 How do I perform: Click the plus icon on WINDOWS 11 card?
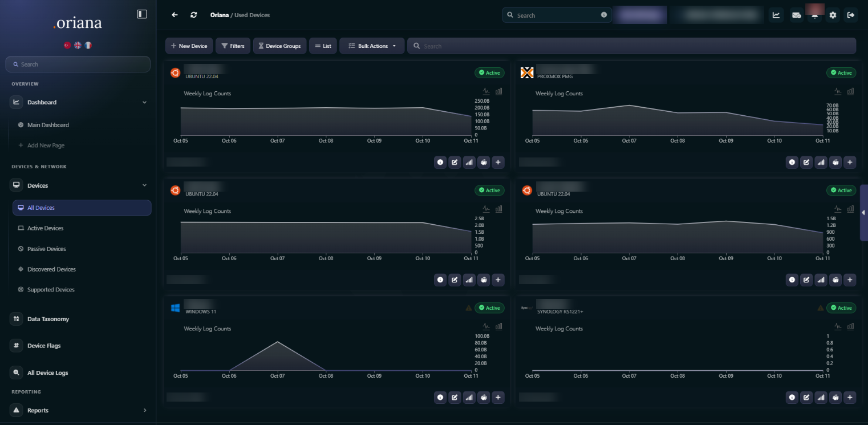pyautogui.click(x=498, y=397)
